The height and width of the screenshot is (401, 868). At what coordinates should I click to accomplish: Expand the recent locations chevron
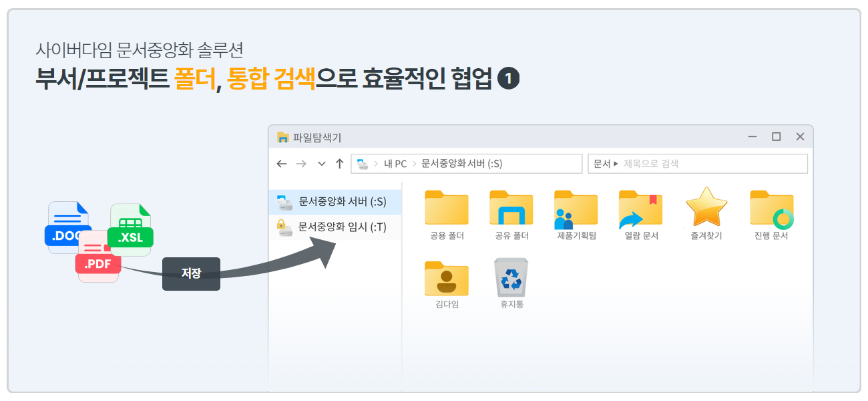click(321, 164)
